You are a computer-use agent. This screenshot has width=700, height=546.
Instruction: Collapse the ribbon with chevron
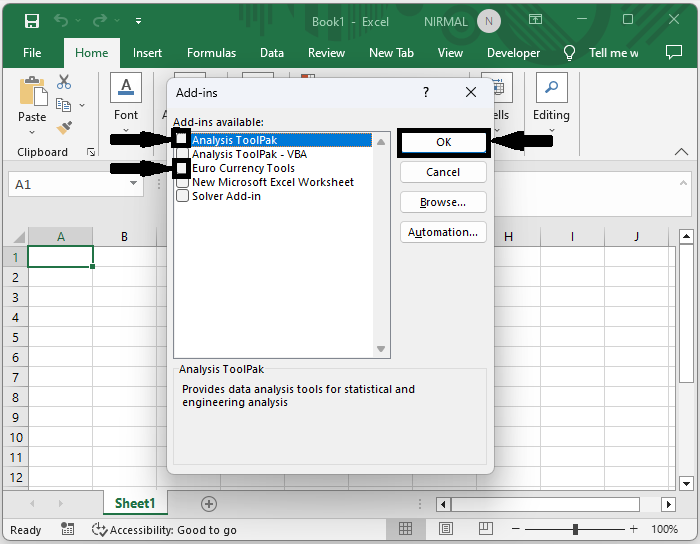click(681, 152)
